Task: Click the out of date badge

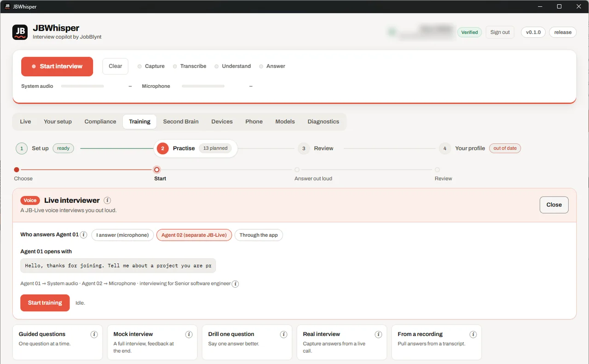Action: click(505, 148)
